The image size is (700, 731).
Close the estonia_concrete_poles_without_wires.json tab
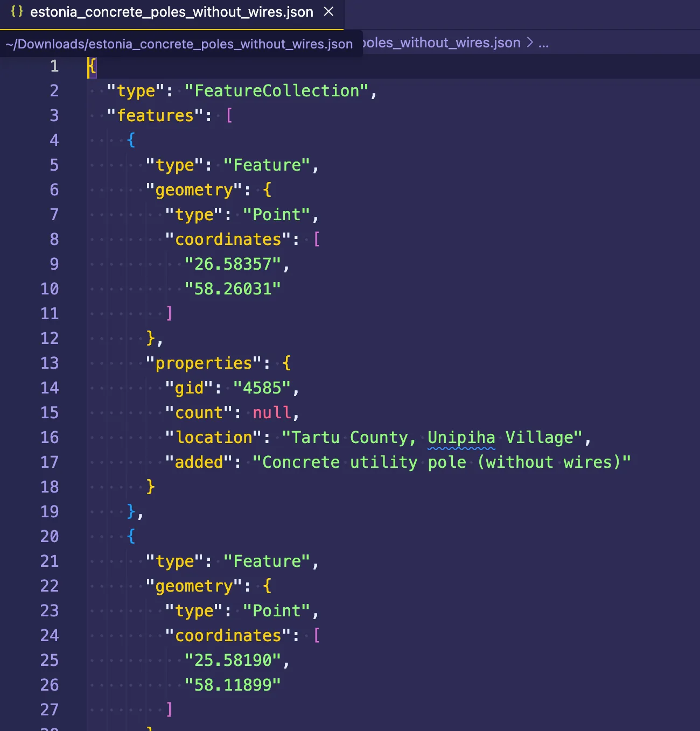(329, 12)
